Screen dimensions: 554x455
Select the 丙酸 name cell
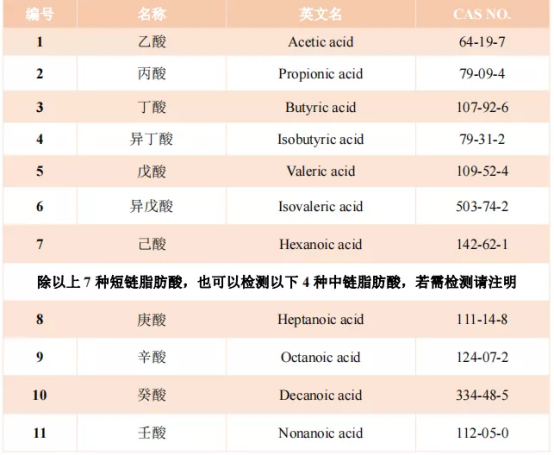click(x=152, y=73)
